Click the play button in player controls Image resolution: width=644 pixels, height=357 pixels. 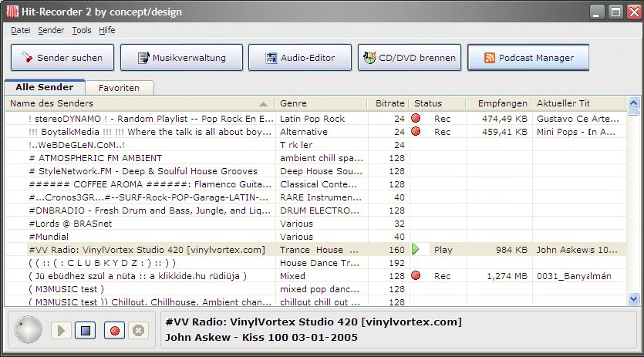(61, 330)
